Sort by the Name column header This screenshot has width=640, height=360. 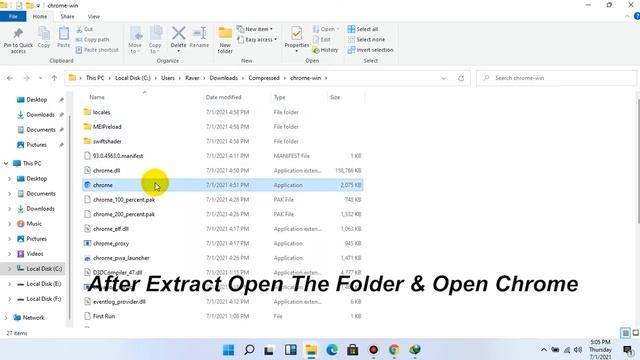tap(97, 97)
